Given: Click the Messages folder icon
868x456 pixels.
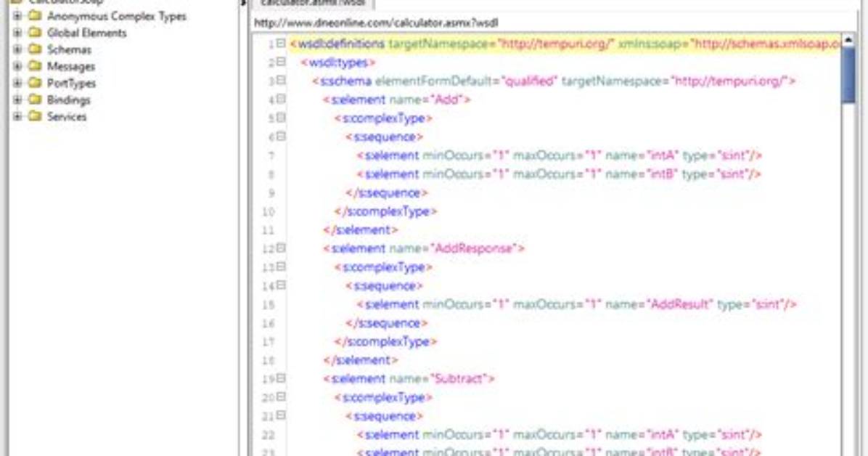Looking at the screenshot, I should click(x=35, y=66).
